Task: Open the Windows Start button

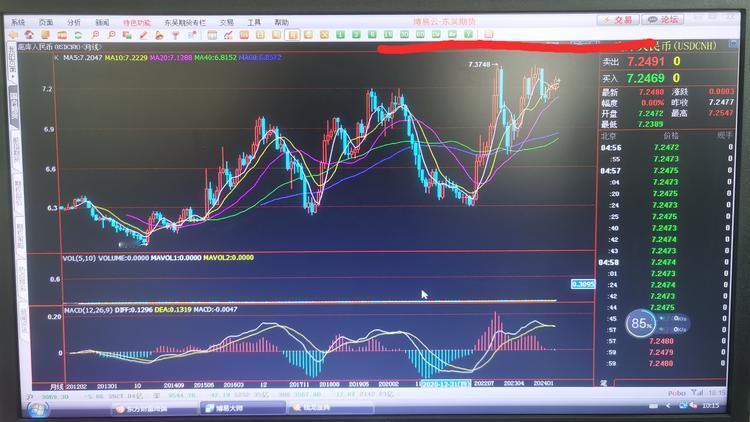Action: [x=37, y=410]
